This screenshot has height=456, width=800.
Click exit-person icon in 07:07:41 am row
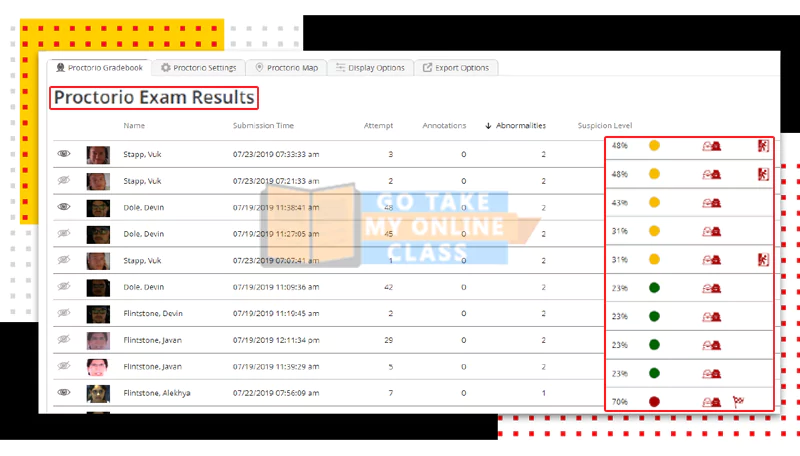tap(763, 260)
